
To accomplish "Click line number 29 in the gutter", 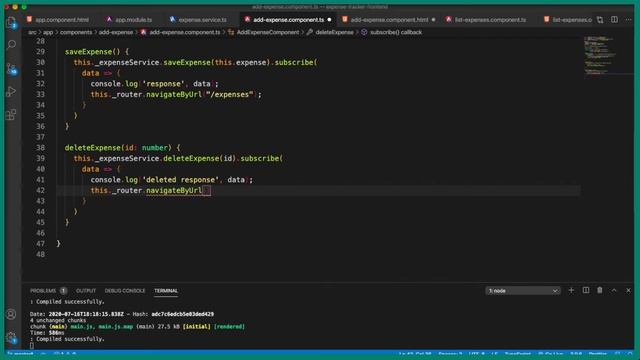I will (x=40, y=52).
